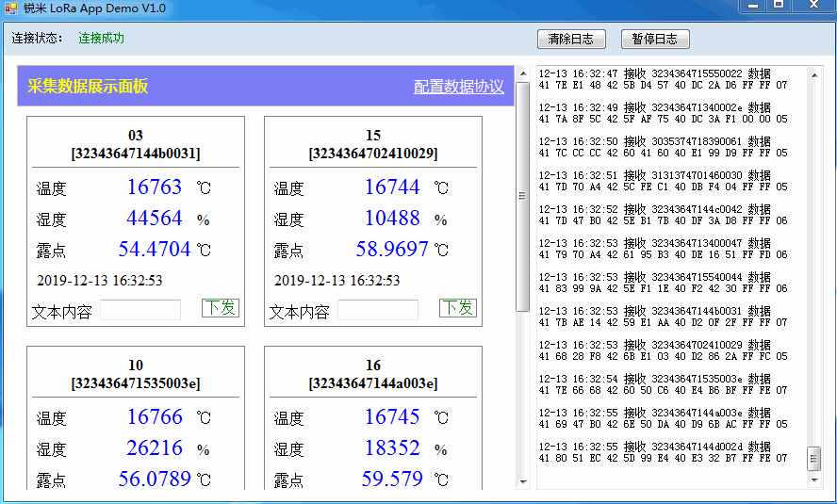Click the timestamp in device 15 card

pos(336,281)
